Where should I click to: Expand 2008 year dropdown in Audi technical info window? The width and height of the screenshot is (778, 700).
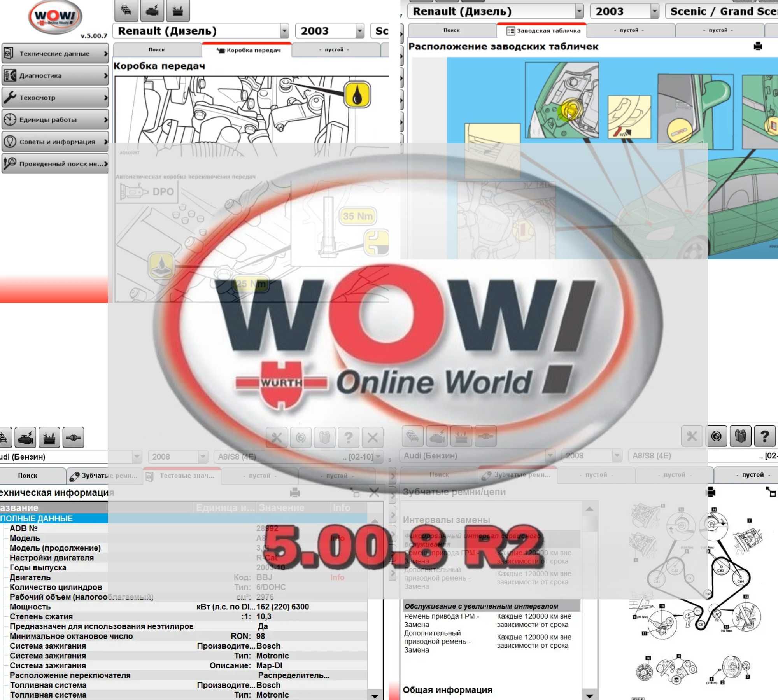pos(203,457)
